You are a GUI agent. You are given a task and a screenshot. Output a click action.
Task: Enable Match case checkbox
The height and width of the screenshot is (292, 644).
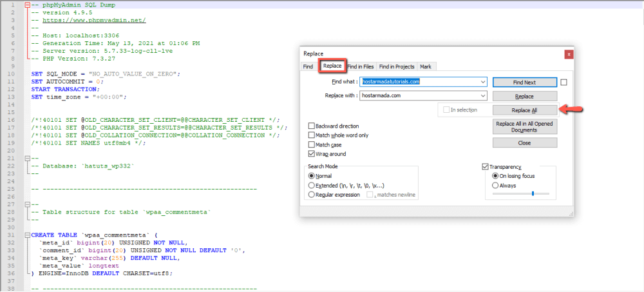[x=325, y=145]
